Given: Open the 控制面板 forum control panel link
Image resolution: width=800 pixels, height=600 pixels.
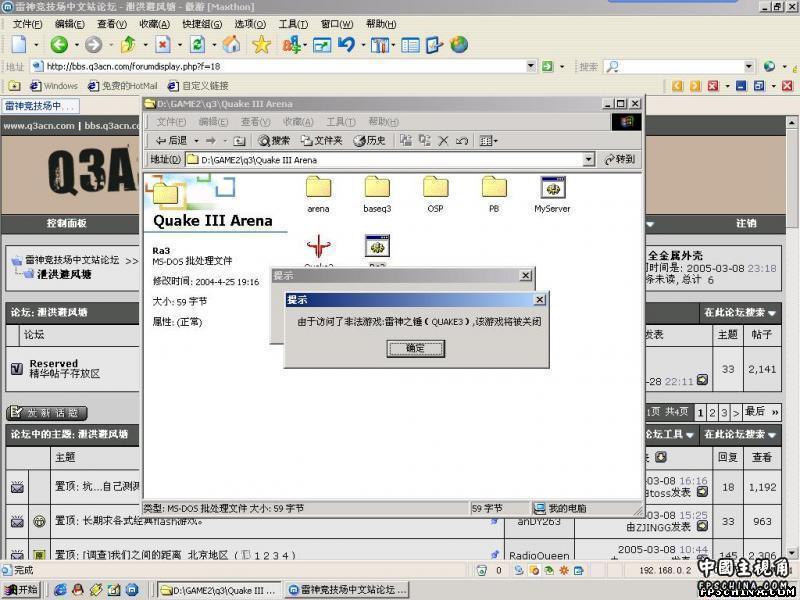Looking at the screenshot, I should pyautogui.click(x=66, y=223).
